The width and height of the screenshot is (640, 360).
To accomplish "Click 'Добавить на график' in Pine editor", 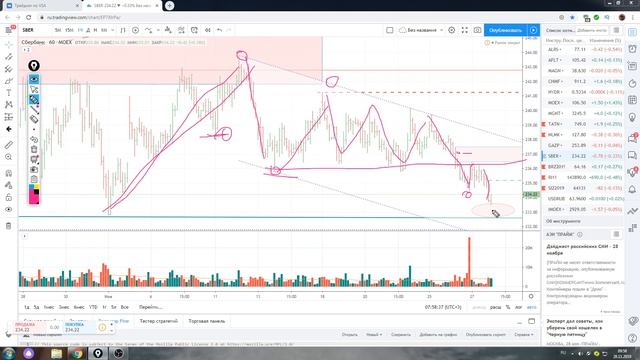I will click(438, 335).
